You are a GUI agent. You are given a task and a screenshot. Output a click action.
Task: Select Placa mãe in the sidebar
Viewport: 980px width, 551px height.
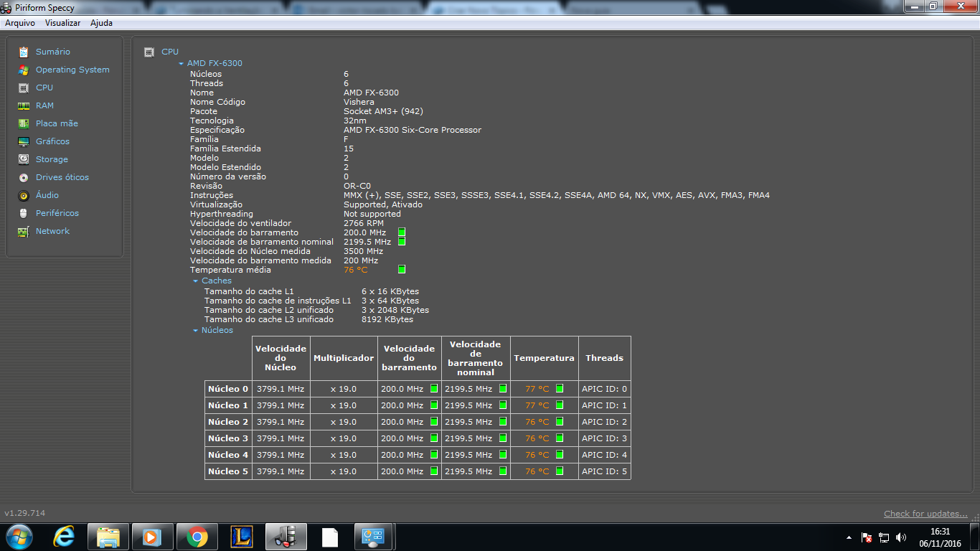(57, 123)
